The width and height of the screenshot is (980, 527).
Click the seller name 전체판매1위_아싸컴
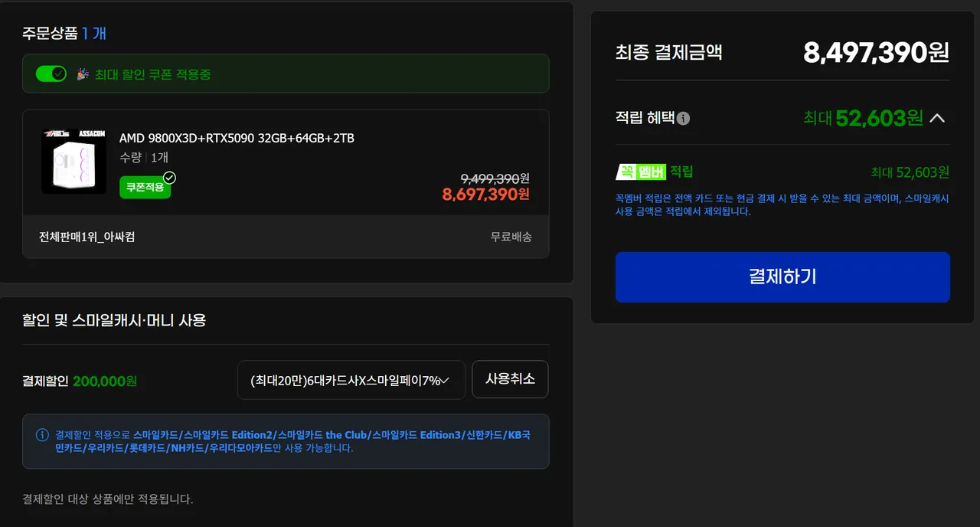point(87,237)
